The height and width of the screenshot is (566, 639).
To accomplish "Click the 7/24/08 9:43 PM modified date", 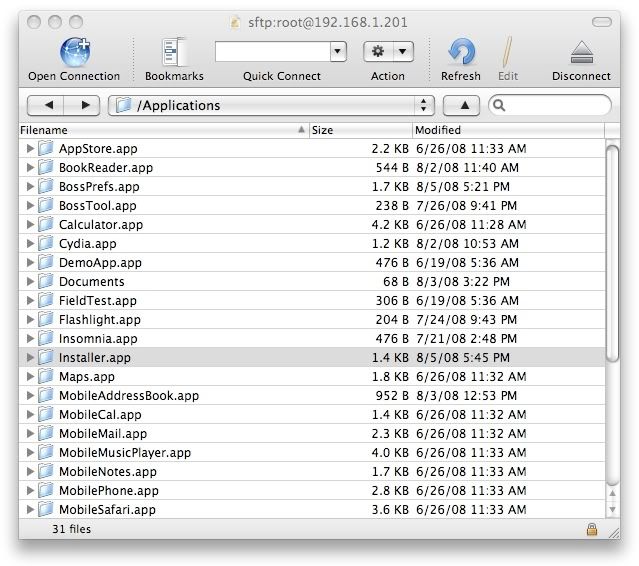I will [x=466, y=319].
